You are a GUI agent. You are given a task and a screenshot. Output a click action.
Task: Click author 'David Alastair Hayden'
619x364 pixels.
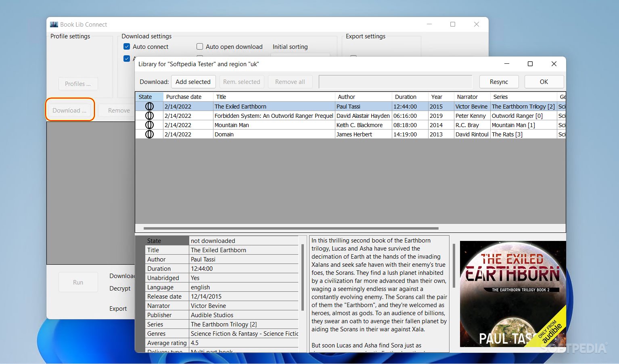pos(363,116)
